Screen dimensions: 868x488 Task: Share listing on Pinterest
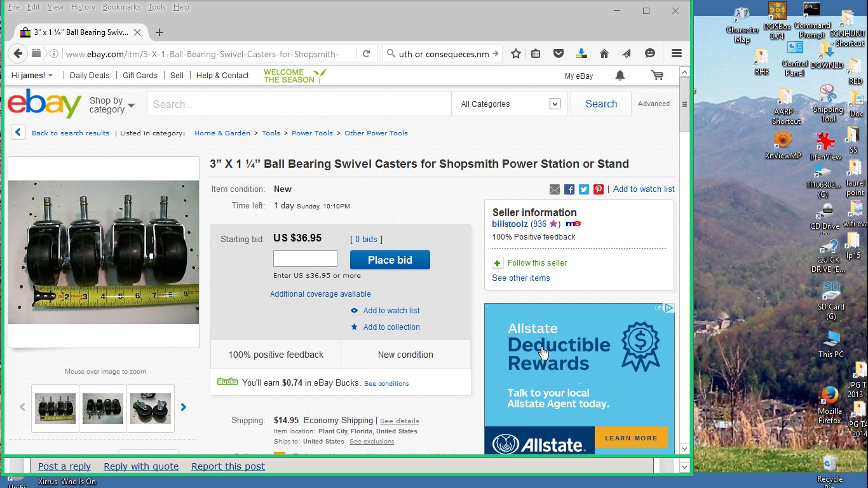[599, 189]
